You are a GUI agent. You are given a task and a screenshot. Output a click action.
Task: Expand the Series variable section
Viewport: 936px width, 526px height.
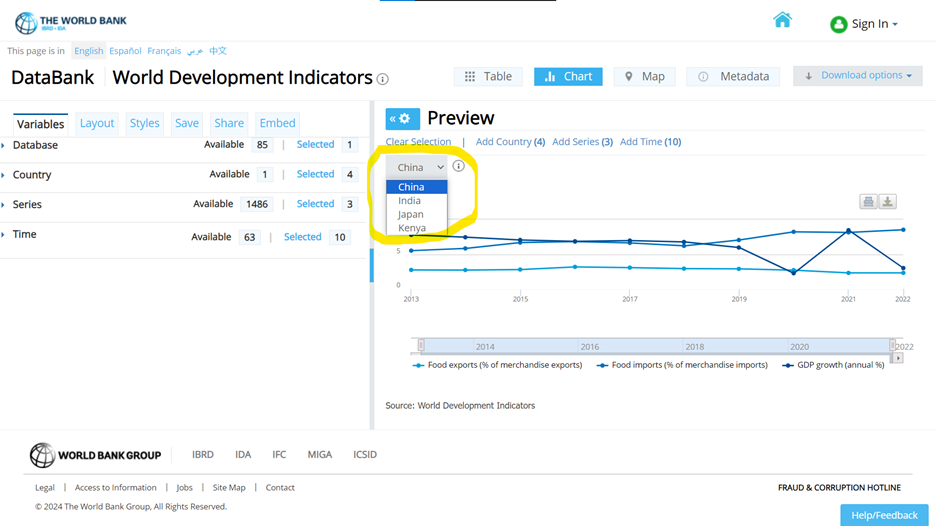coord(27,204)
